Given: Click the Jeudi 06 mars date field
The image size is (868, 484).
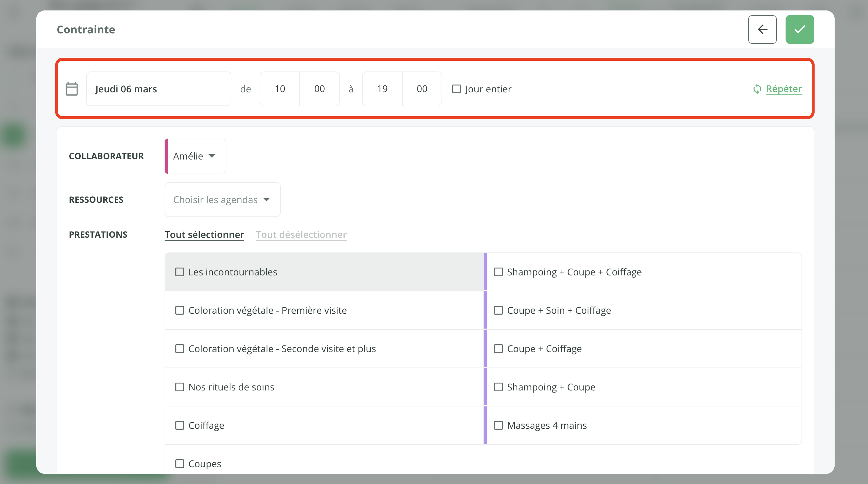Looking at the screenshot, I should (159, 89).
